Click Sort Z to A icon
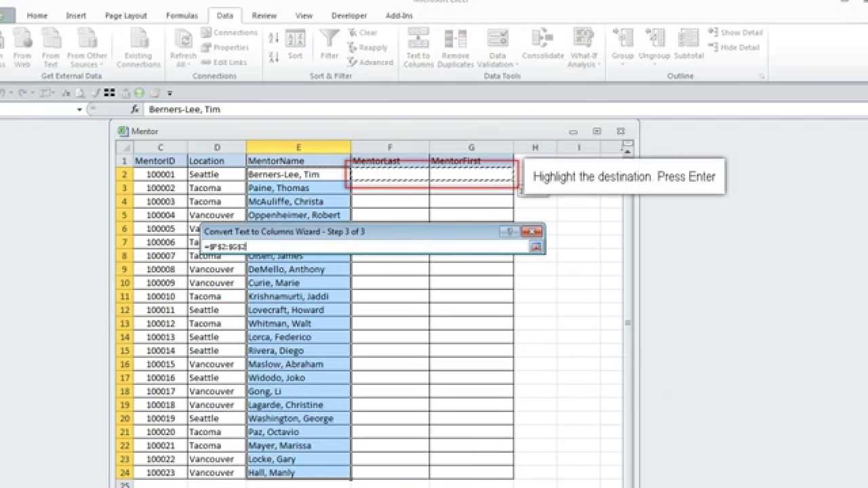Screen dimensions: 868x488 (273, 57)
